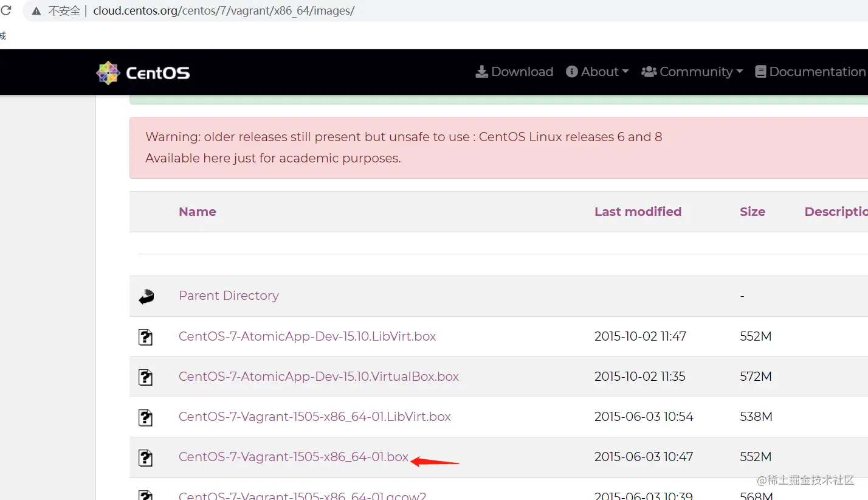Click the address bar URL cloud.centos.org
This screenshot has height=500, width=868.
point(224,11)
